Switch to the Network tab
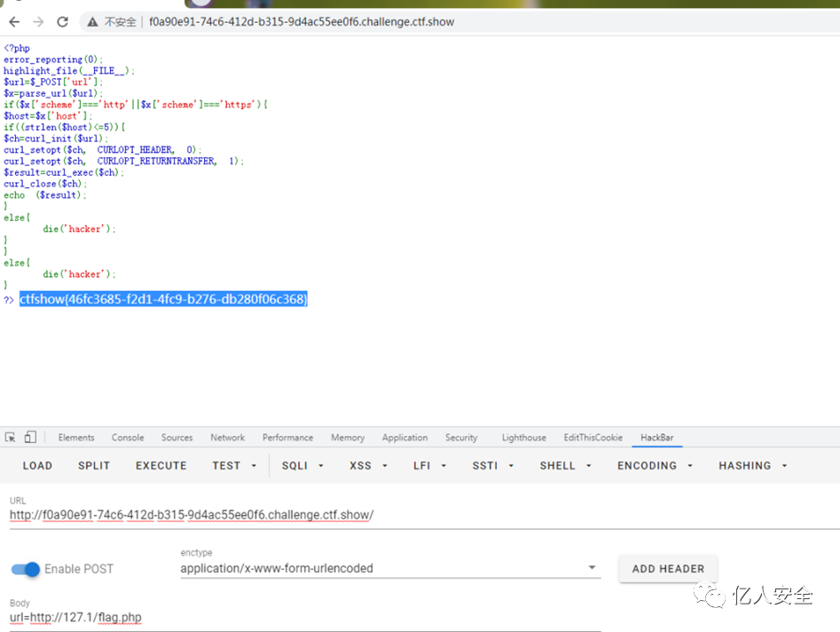The width and height of the screenshot is (840, 632). (228, 438)
